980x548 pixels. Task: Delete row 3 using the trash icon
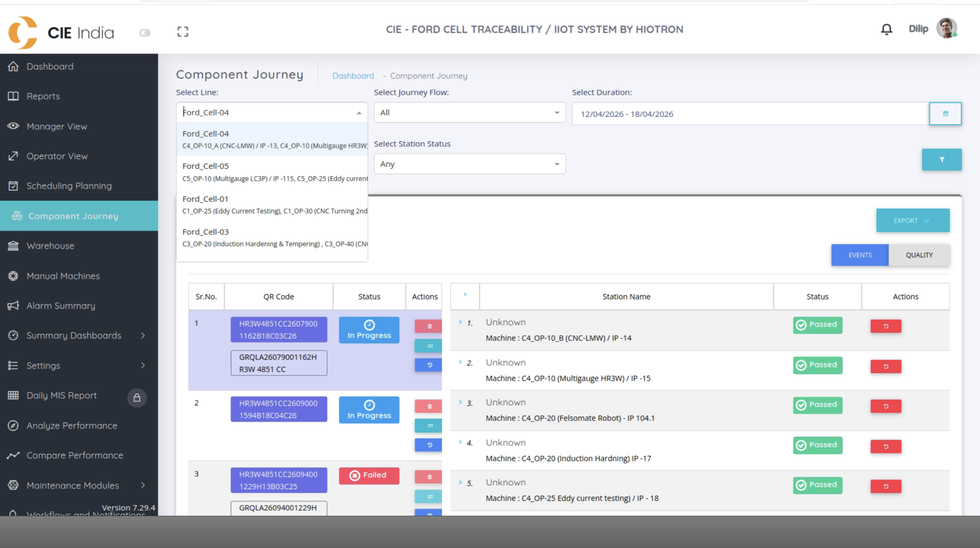coord(428,477)
